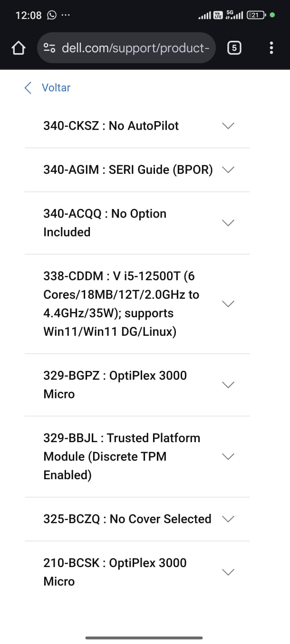Click the Voltar back link
Screen dimensions: 290x644
pyautogui.click(x=56, y=88)
